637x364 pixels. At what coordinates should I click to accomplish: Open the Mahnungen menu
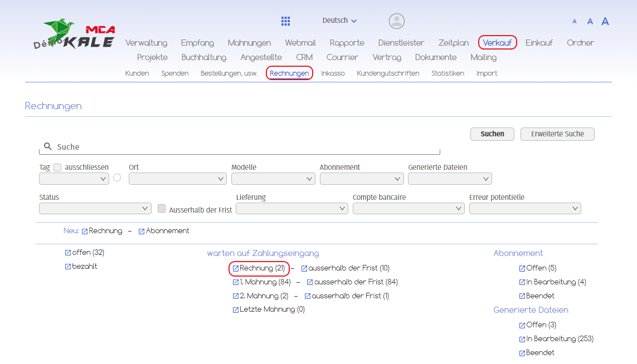249,43
